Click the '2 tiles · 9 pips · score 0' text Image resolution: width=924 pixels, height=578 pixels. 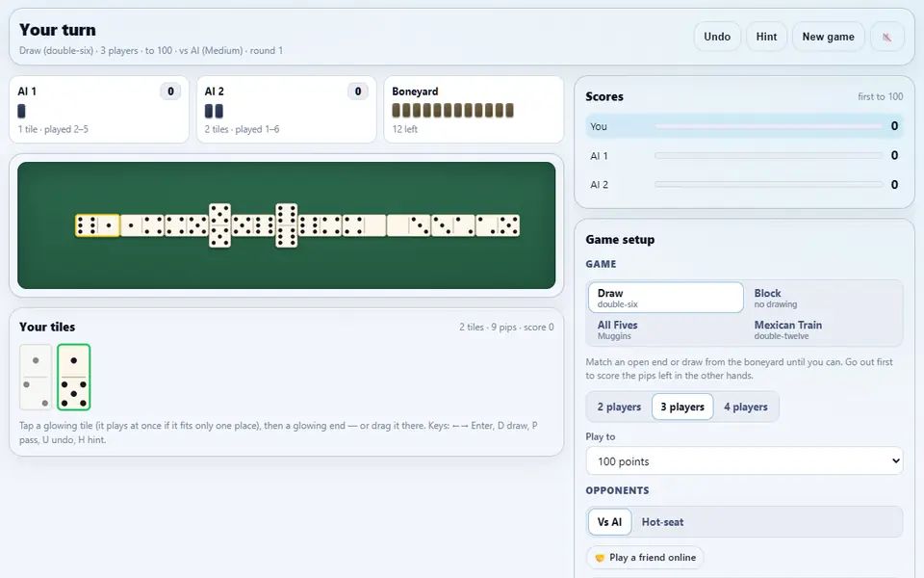pos(506,327)
